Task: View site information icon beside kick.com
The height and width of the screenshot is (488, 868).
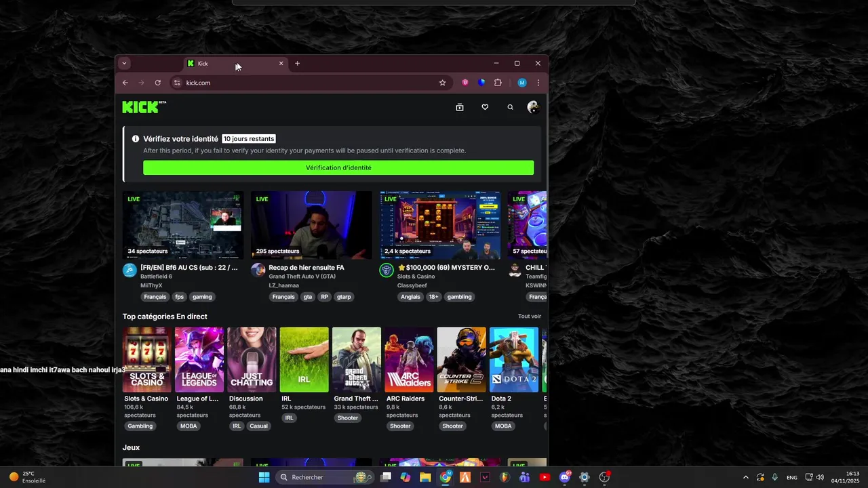Action: tap(177, 83)
